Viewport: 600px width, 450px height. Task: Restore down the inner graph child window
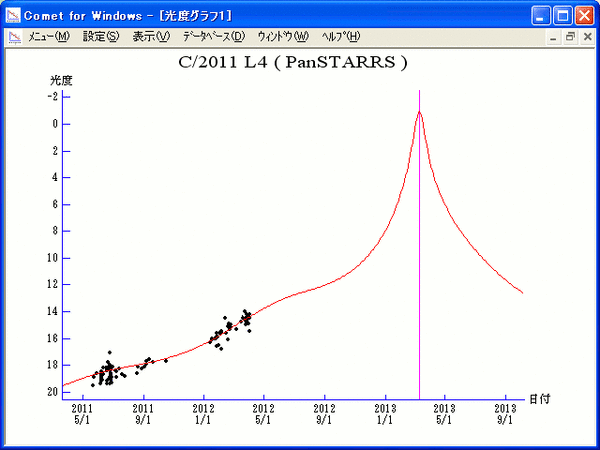[x=571, y=36]
